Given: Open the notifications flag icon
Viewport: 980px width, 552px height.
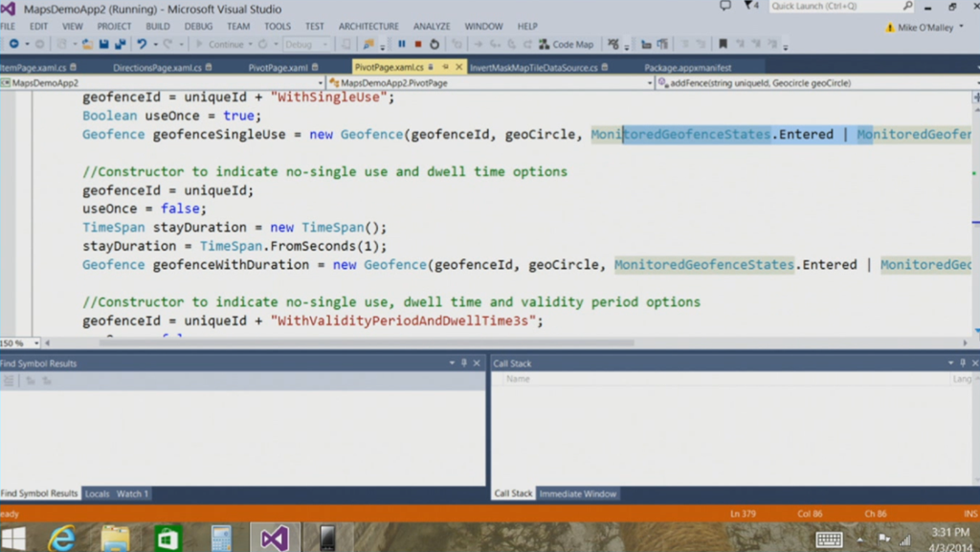Looking at the screenshot, I should pos(750,7).
